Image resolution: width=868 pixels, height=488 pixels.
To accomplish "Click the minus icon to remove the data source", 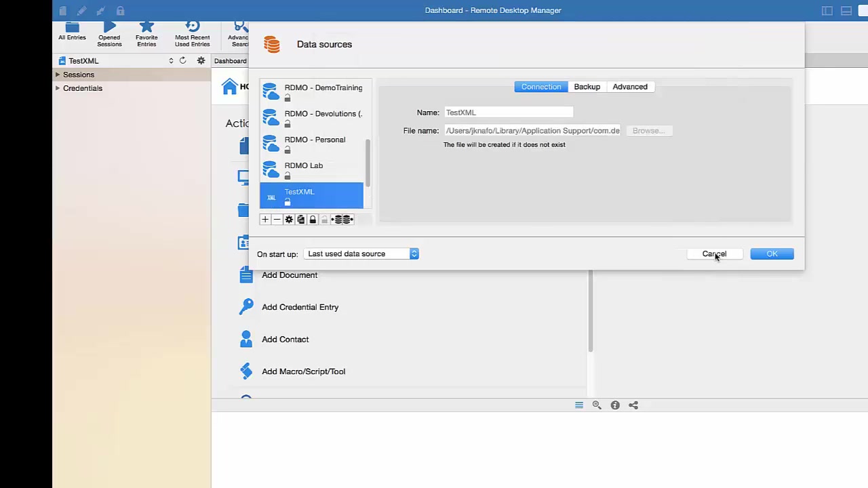I will point(277,219).
